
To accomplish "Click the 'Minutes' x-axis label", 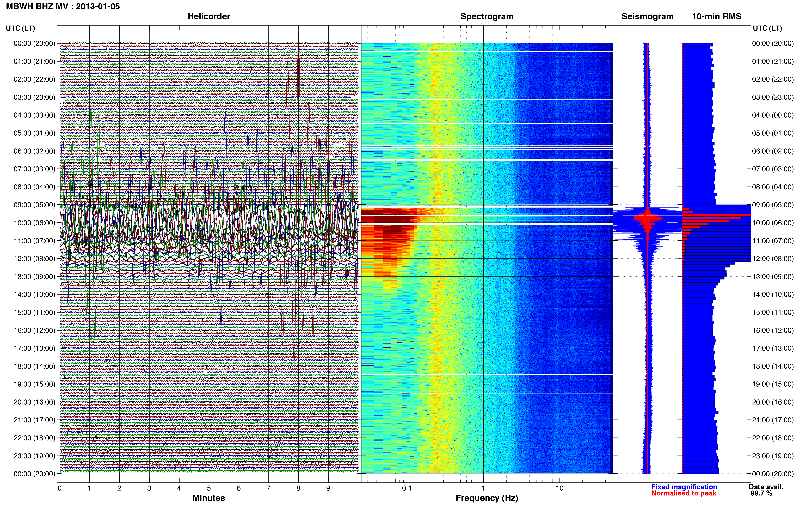I will click(x=209, y=498).
